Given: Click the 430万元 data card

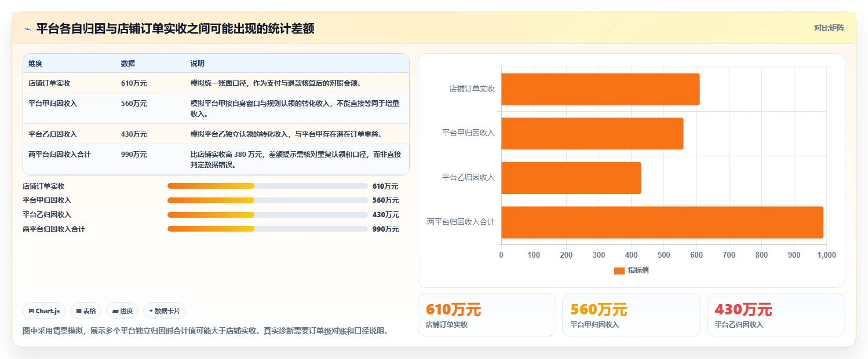Looking at the screenshot, I should point(776,315).
